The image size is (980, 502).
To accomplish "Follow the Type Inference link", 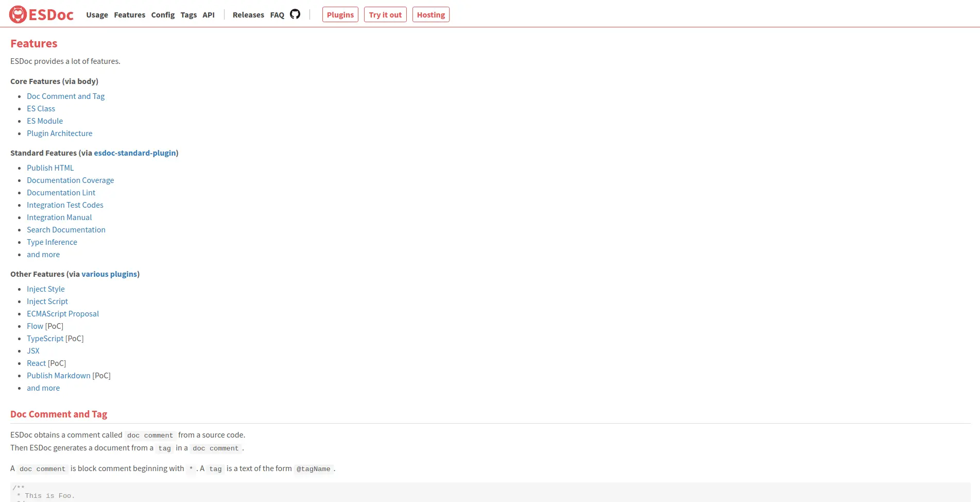I will pyautogui.click(x=52, y=242).
